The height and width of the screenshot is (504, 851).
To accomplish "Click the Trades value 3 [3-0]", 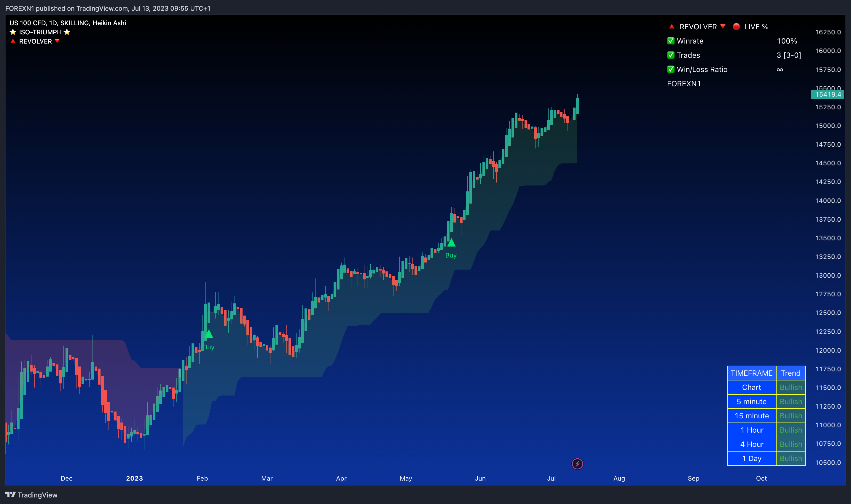I will (x=789, y=55).
